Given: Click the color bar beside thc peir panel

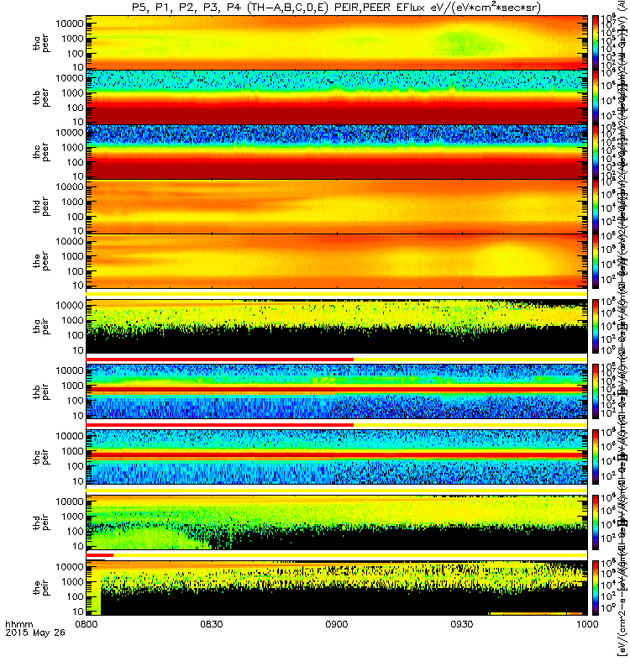Looking at the screenshot, I should 596,457.
